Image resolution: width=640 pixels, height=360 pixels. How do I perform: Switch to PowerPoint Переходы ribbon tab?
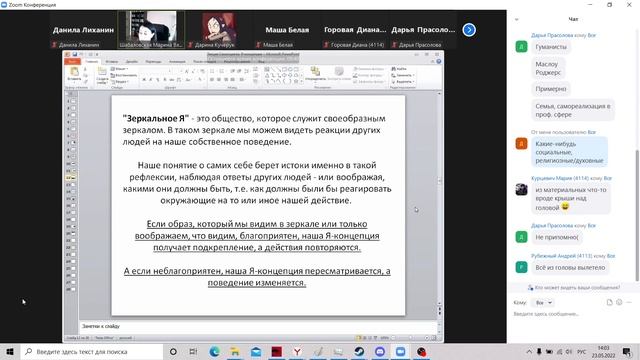[153, 61]
